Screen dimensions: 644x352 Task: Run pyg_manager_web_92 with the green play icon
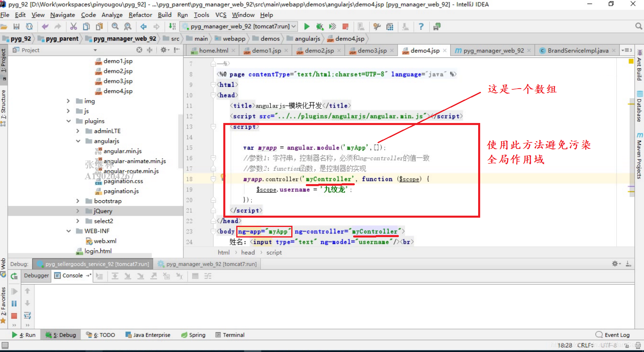pyautogui.click(x=307, y=27)
